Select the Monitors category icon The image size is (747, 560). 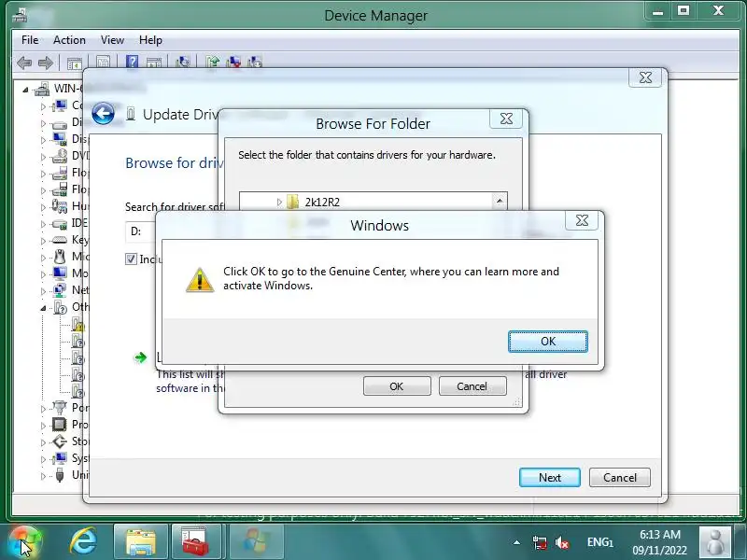60,273
